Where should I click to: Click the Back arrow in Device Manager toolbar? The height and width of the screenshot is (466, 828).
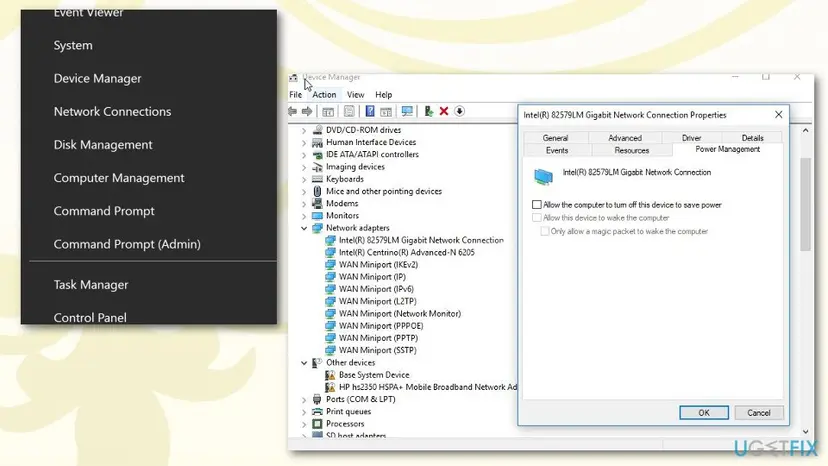click(293, 111)
